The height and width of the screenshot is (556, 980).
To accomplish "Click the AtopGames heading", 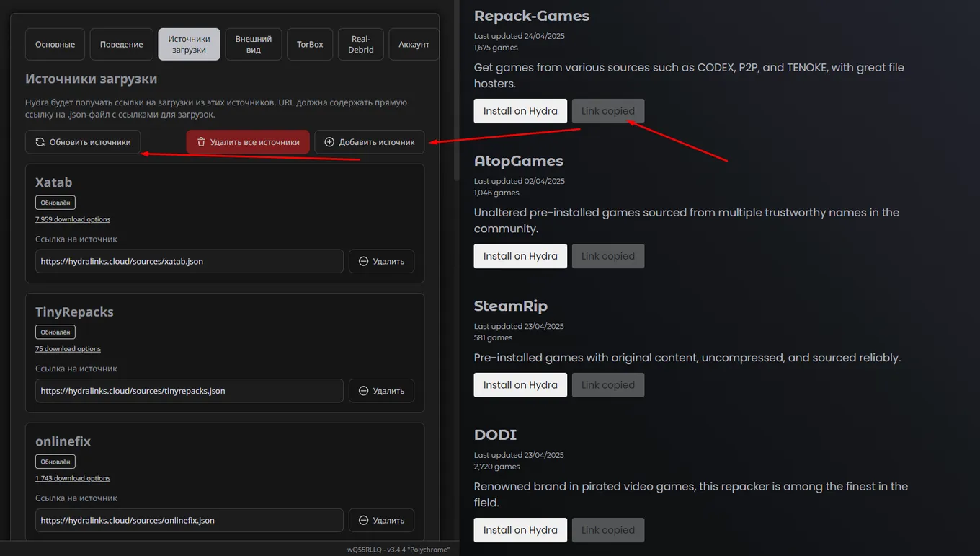I will (x=519, y=161).
